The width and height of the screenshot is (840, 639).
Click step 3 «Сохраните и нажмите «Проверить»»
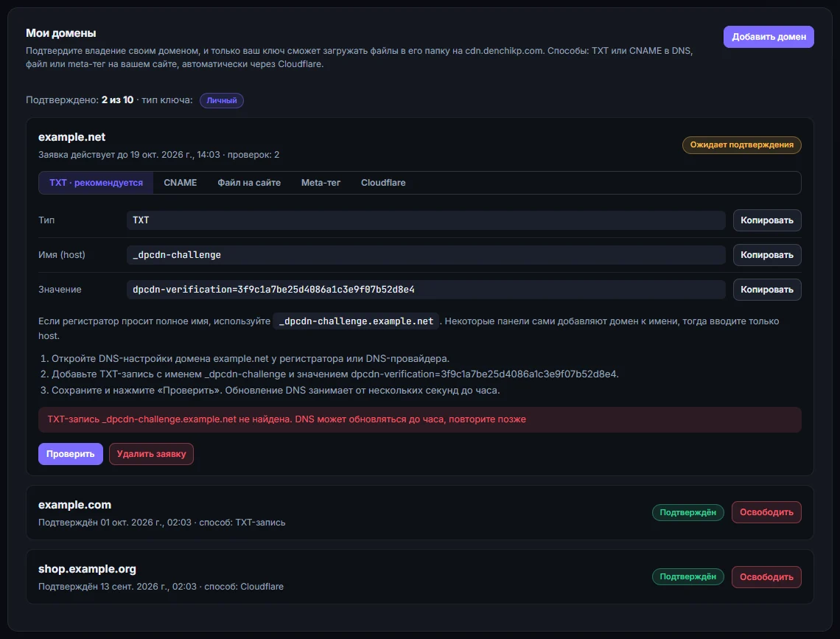point(276,391)
